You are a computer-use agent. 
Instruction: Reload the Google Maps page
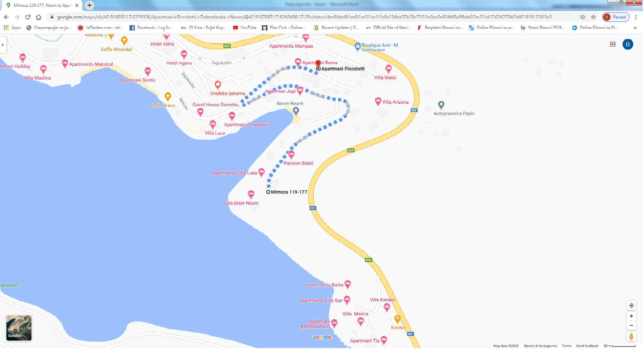pos(28,17)
